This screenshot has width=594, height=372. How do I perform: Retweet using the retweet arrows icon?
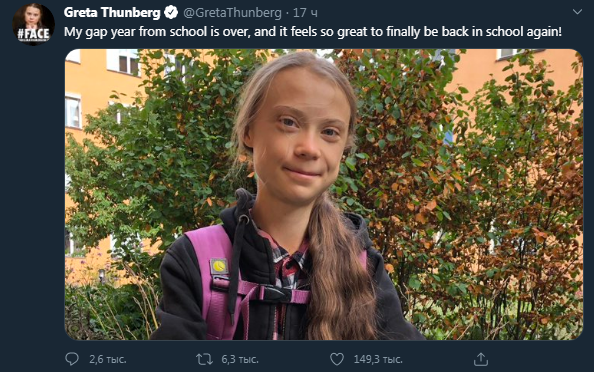click(x=204, y=359)
